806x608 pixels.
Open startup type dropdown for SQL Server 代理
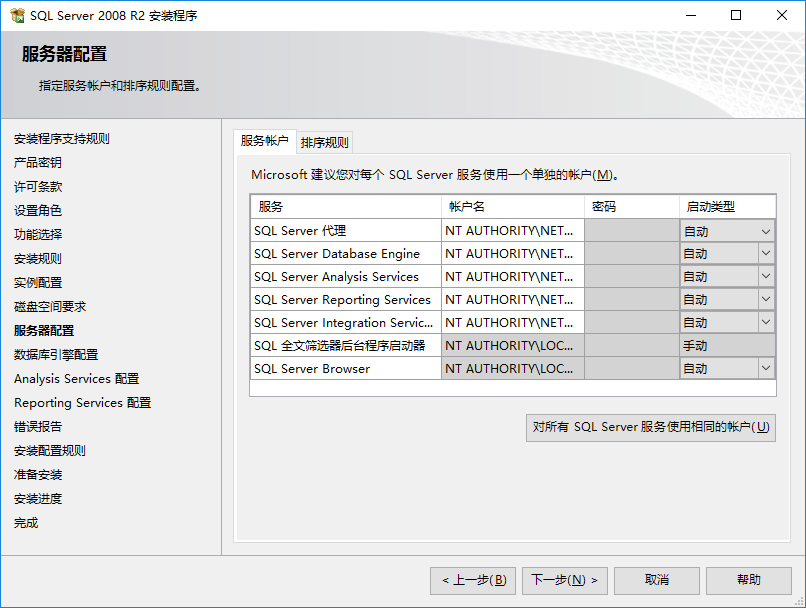(x=765, y=231)
